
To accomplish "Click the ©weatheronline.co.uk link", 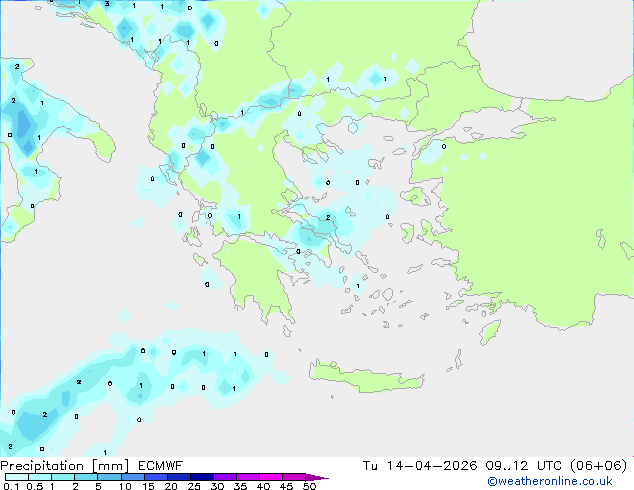I will (550, 481).
